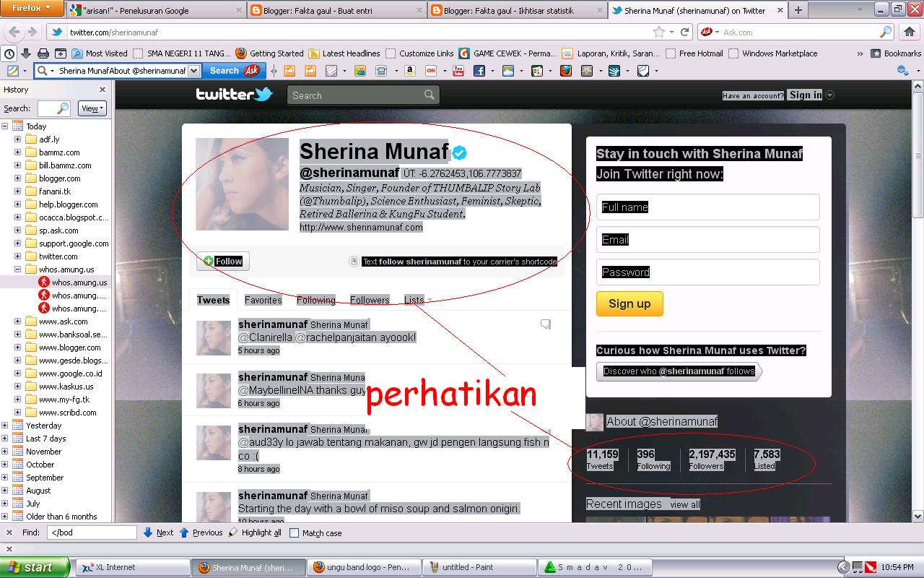Expand the Yesterday history folder
Viewport: 924px width, 578px height.
click(x=5, y=426)
